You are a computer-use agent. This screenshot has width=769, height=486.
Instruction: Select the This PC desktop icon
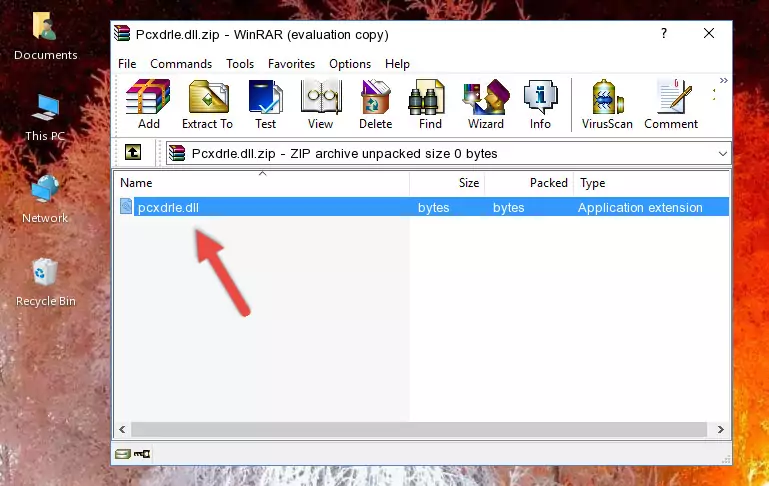pyautogui.click(x=45, y=118)
